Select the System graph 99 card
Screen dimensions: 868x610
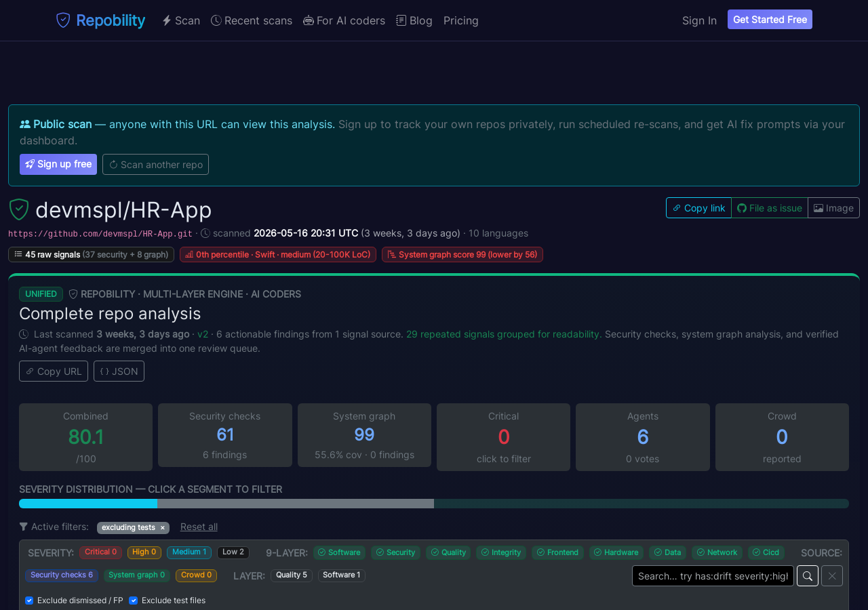(x=364, y=435)
